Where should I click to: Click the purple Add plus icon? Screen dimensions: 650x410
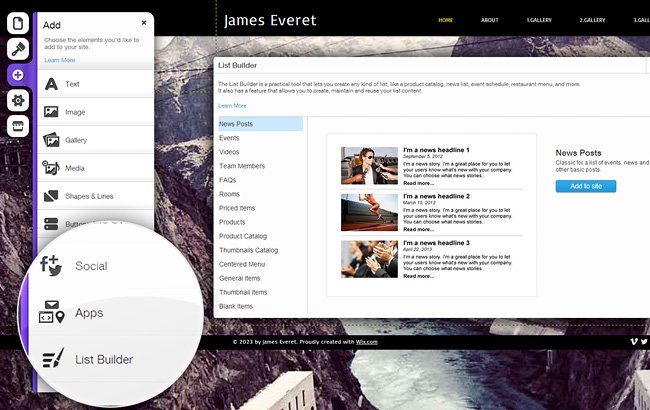click(18, 75)
